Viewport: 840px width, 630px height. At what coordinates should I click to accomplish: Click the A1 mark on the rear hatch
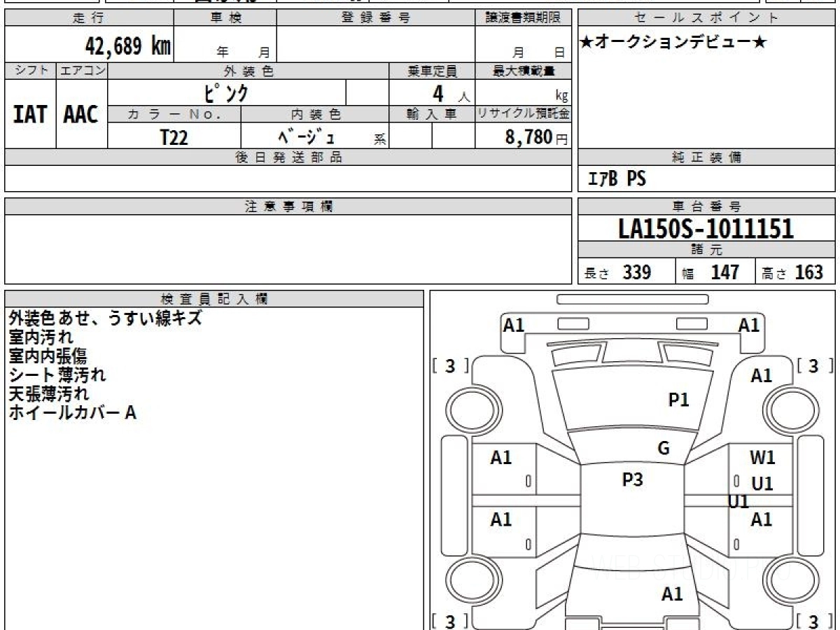pos(672,594)
